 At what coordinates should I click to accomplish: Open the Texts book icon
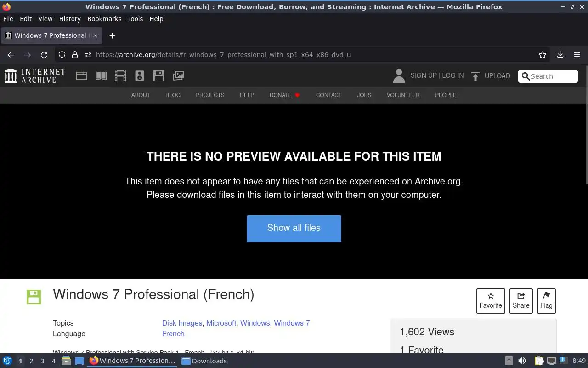tap(101, 76)
